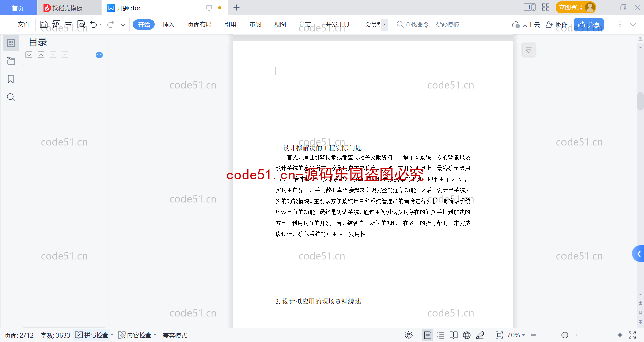The image size is (644, 342).
Task: Switch to outline view icon
Action: click(x=441, y=335)
